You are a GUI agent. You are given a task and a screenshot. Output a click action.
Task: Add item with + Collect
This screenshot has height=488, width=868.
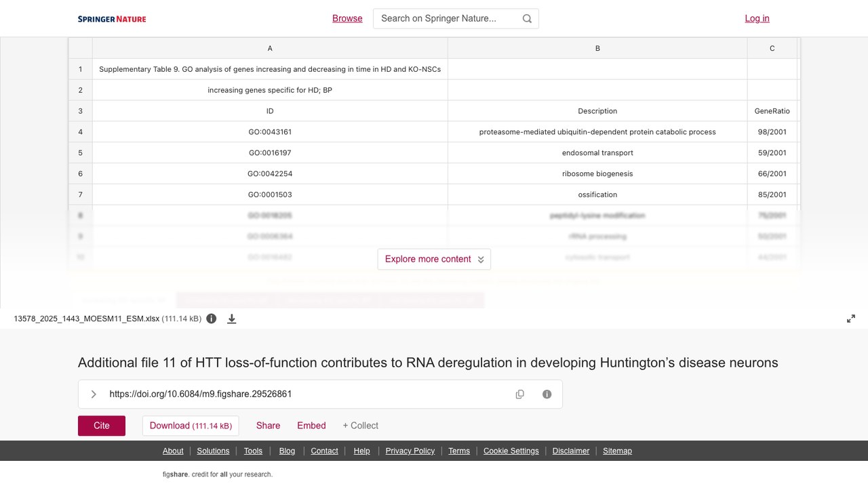coord(360,426)
